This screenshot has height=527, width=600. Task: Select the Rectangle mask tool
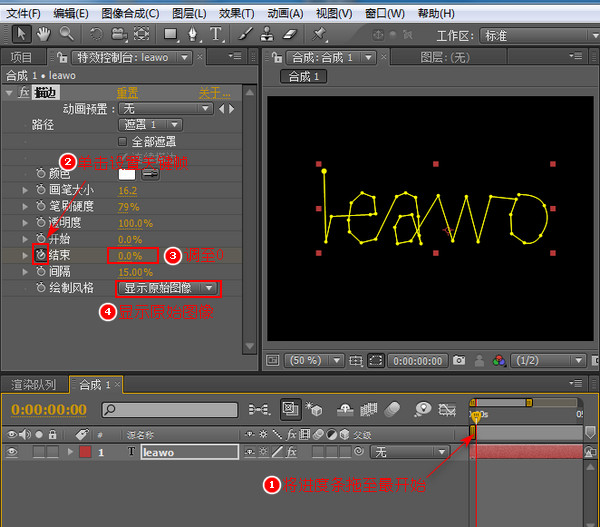(171, 34)
